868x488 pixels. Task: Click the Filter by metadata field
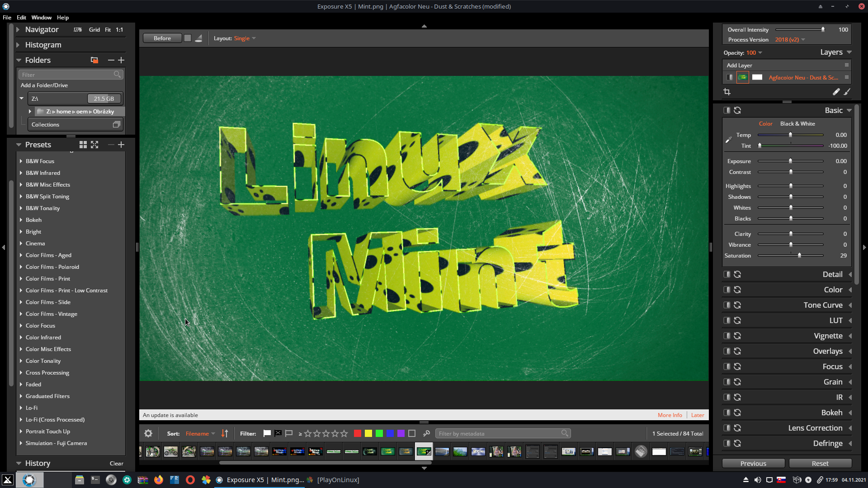(x=503, y=433)
